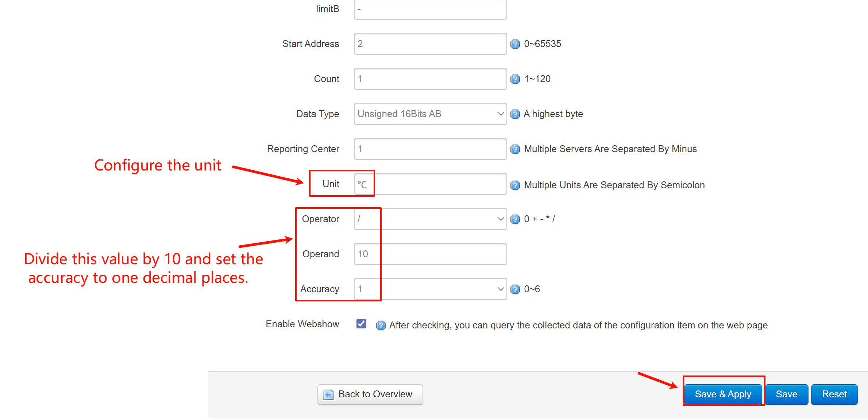Image resolution: width=868 pixels, height=420 pixels.
Task: Open the Accuracy dropdown
Action: point(430,289)
